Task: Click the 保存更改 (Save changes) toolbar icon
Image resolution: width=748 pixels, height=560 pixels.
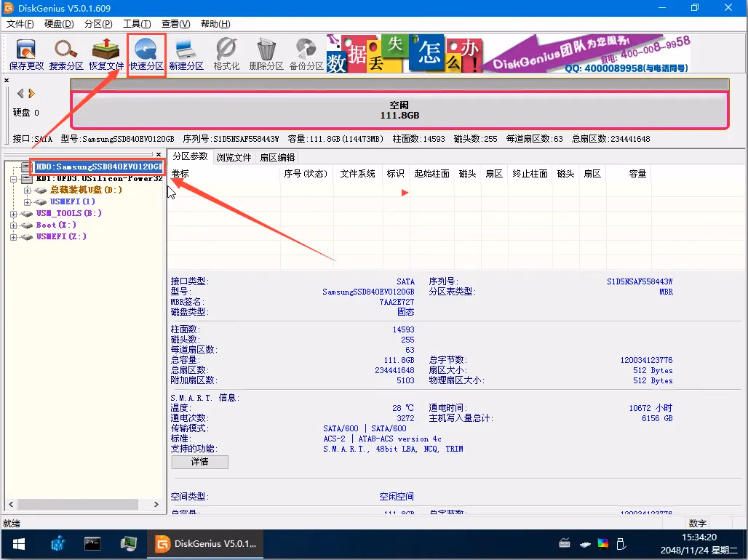Action: coord(26,55)
